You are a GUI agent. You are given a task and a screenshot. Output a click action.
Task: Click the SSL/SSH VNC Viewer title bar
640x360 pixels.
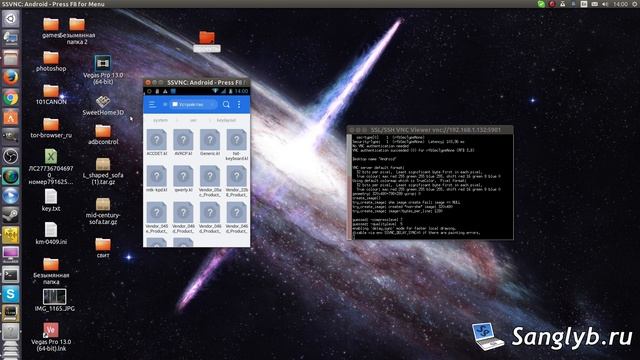click(430, 130)
